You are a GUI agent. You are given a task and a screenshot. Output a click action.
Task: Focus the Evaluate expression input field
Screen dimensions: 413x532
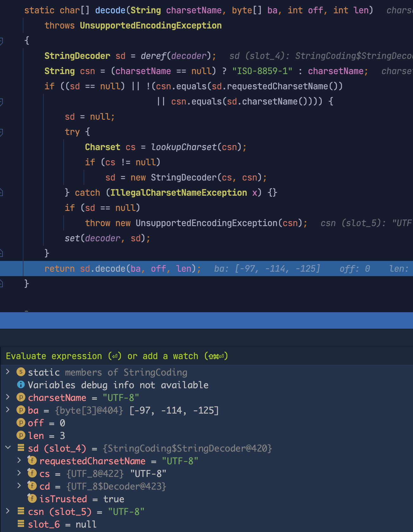(206, 356)
